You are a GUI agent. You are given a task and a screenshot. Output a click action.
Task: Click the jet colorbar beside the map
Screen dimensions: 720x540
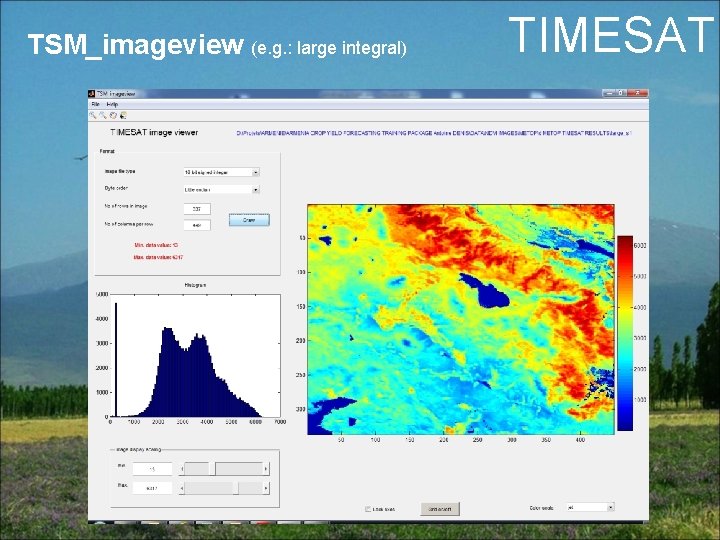pos(625,333)
